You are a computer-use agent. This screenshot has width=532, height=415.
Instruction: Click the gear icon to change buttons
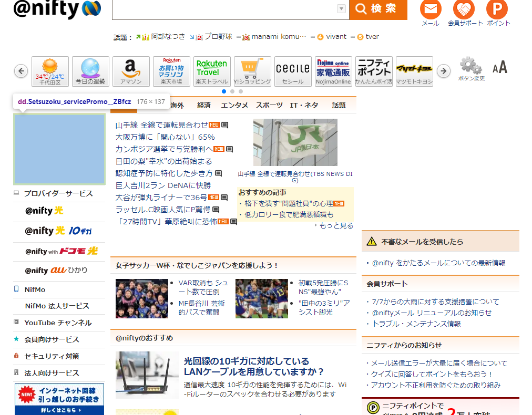[x=470, y=67]
